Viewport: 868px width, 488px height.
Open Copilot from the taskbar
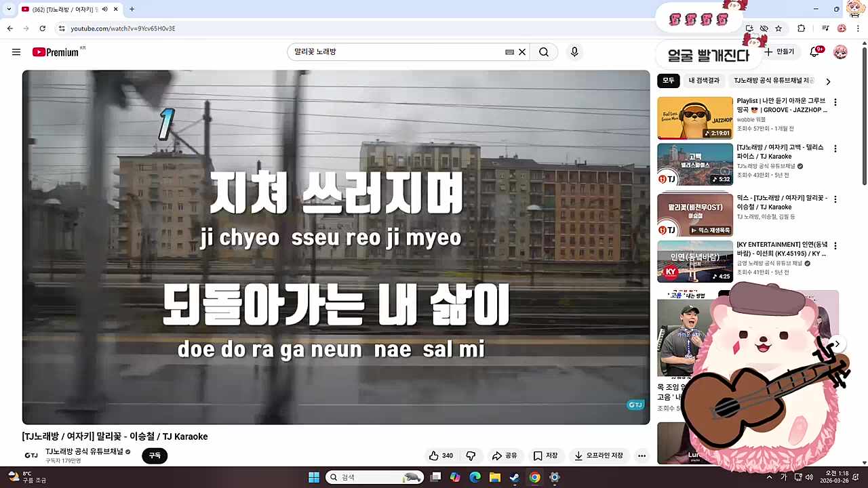point(455,477)
